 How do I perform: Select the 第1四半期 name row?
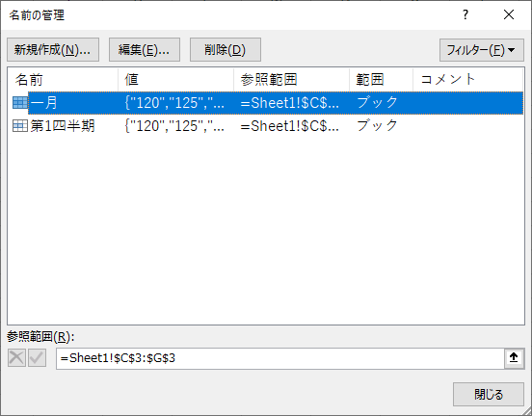point(266,126)
